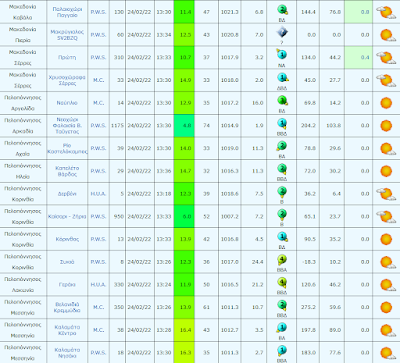Open the Παλαιοχώρι Παγγαίο station link
This screenshot has width=400, height=363.
click(x=67, y=12)
